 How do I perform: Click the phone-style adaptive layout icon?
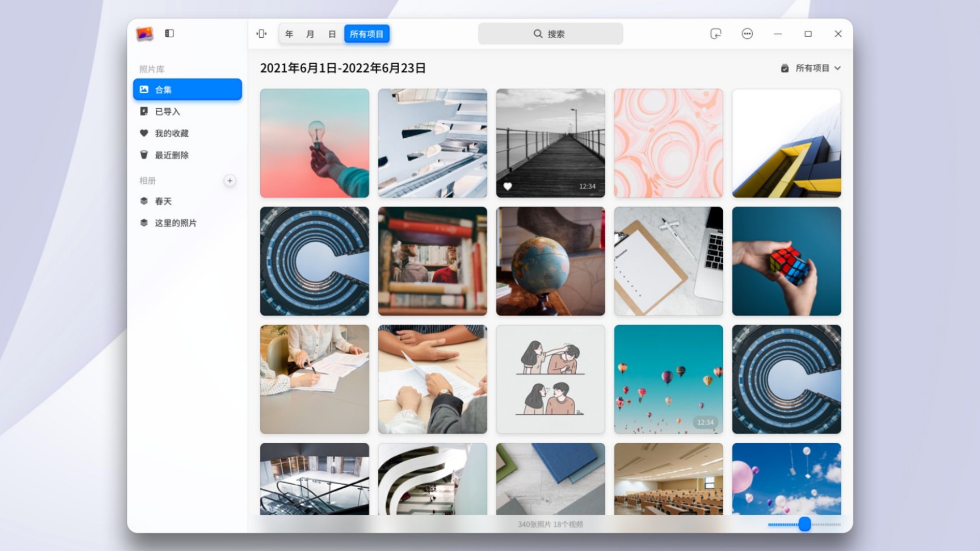pos(261,34)
